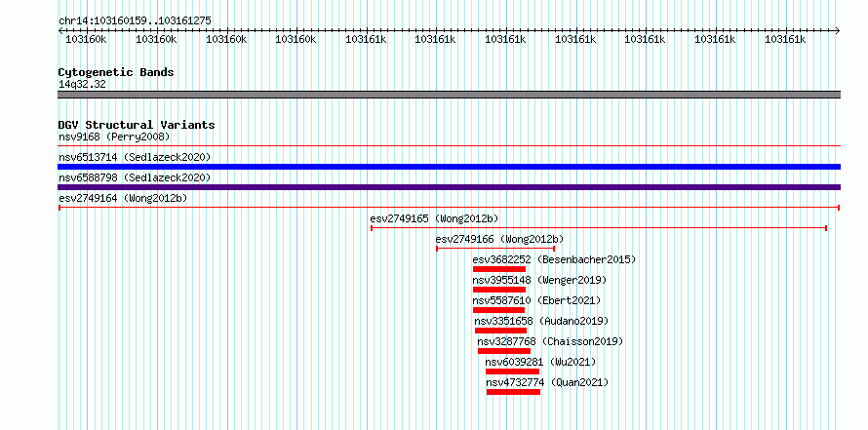Click the DGV Structural Variants track title

coord(137,125)
